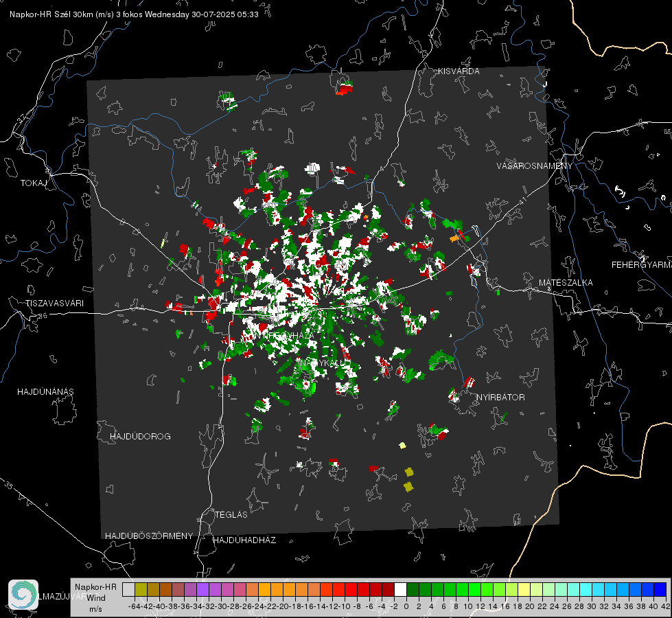The image size is (672, 618).
Task: Click the HAJDÚBÖSZÖRMÉNY town label
Action: [149, 536]
